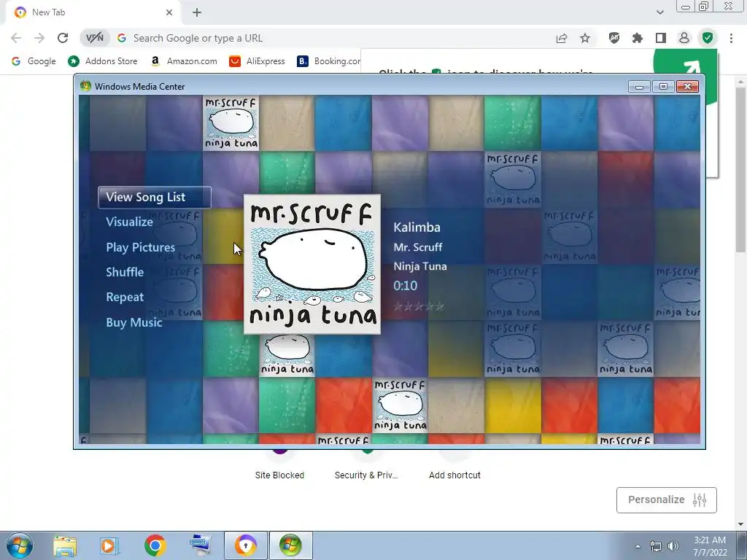Viewport: 747px width, 560px height.
Task: Rate the song using star rating
Action: click(x=418, y=306)
